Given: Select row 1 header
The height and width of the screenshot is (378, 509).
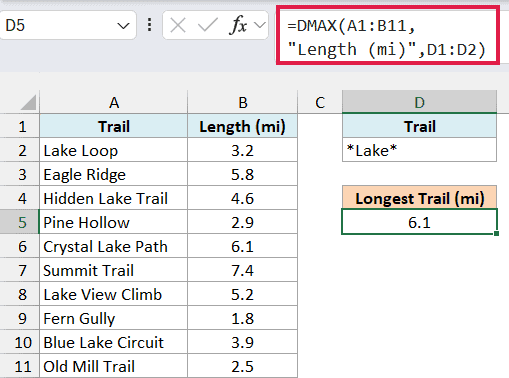Looking at the screenshot, I should 20,126.
